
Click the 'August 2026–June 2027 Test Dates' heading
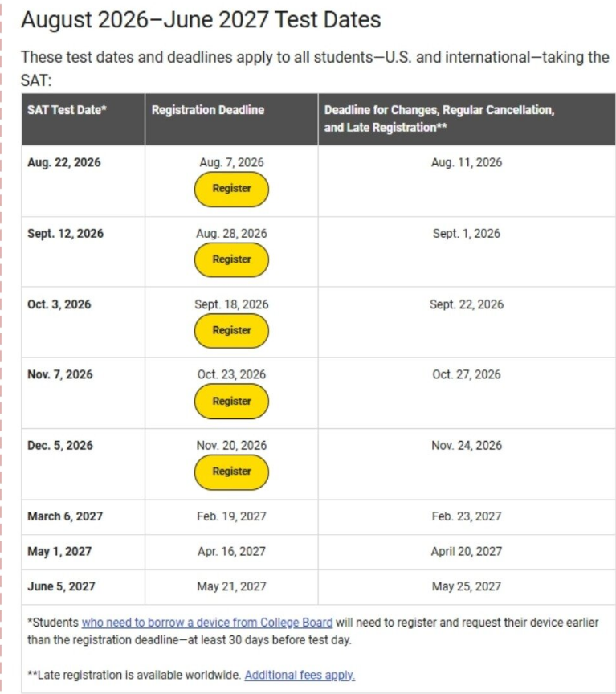[201, 20]
